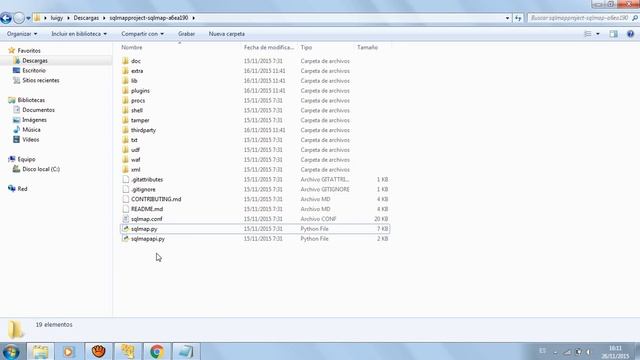Viewport: 640px width, 360px height.
Task: Sort by Fecha de modificación column
Action: pos(269,48)
